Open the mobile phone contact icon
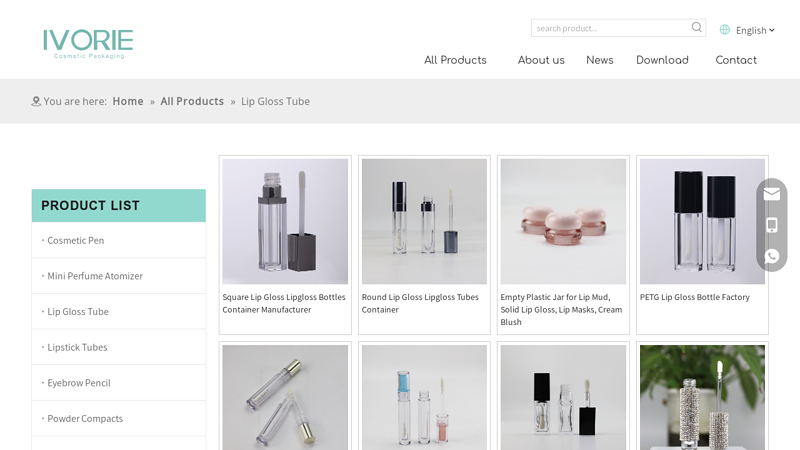Screen dimensions: 800x450 771,225
